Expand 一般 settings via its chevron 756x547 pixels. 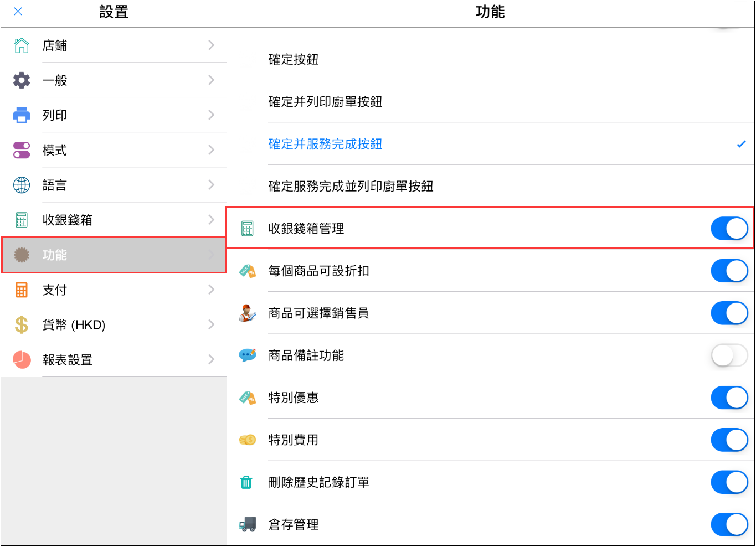[211, 80]
